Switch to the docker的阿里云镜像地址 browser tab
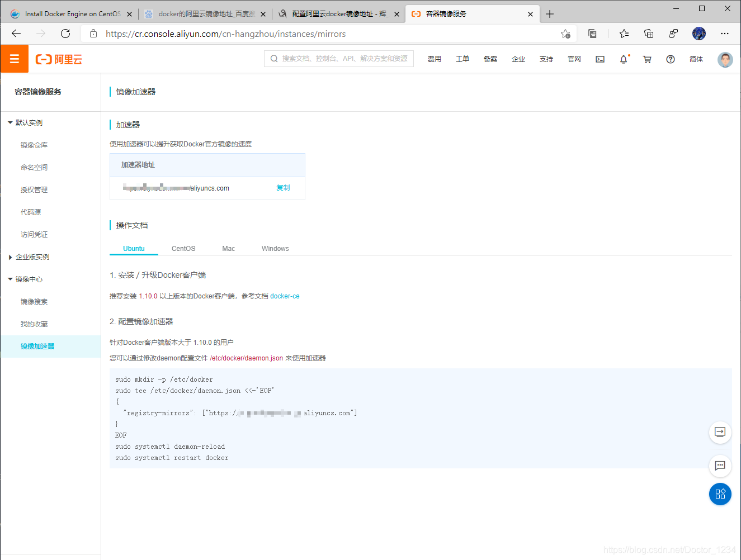 (x=206, y=14)
